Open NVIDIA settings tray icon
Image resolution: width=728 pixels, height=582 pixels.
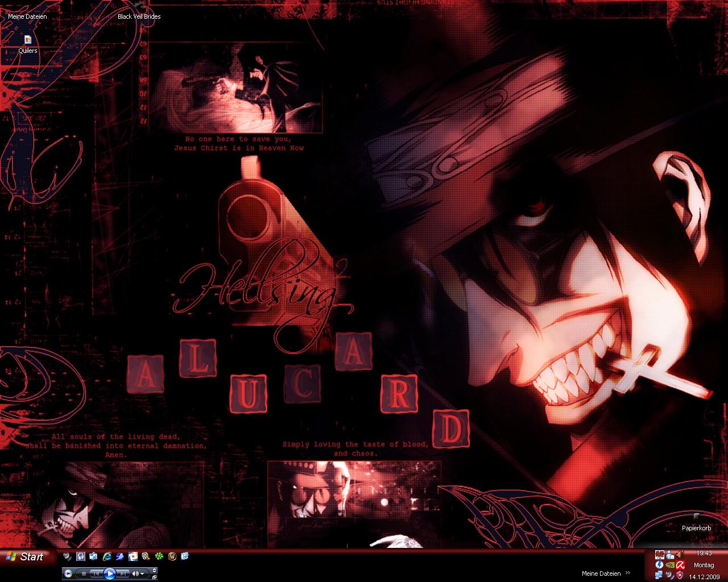(670, 565)
